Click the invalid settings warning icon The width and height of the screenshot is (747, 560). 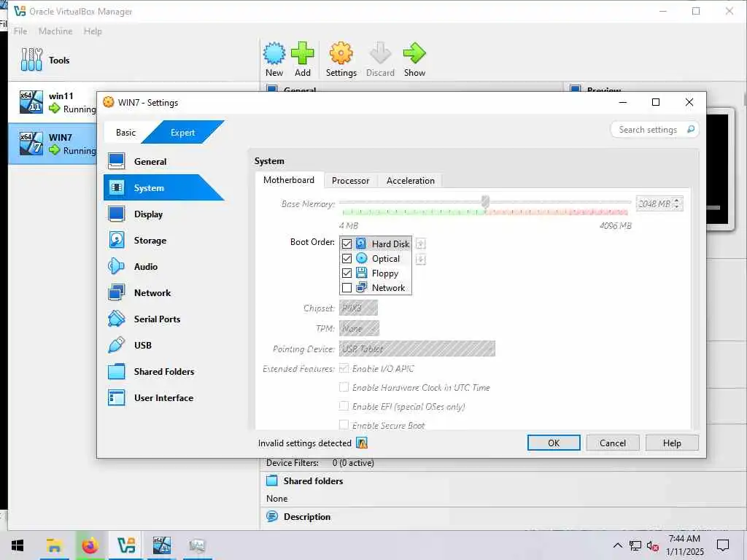coord(362,443)
